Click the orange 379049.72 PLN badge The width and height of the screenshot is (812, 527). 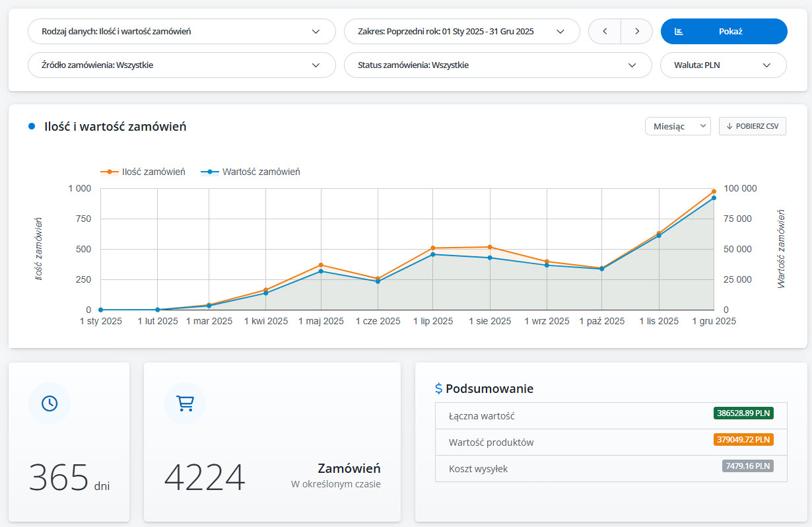point(743,439)
